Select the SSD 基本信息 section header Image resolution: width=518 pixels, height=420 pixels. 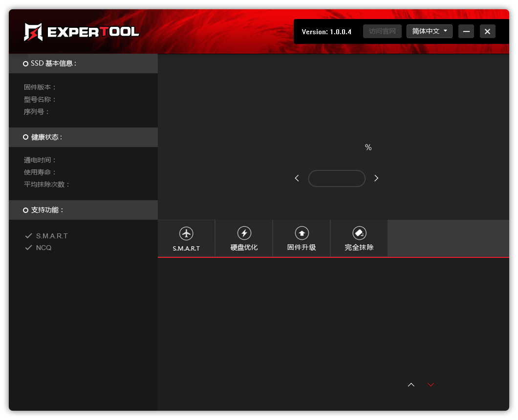click(x=83, y=63)
